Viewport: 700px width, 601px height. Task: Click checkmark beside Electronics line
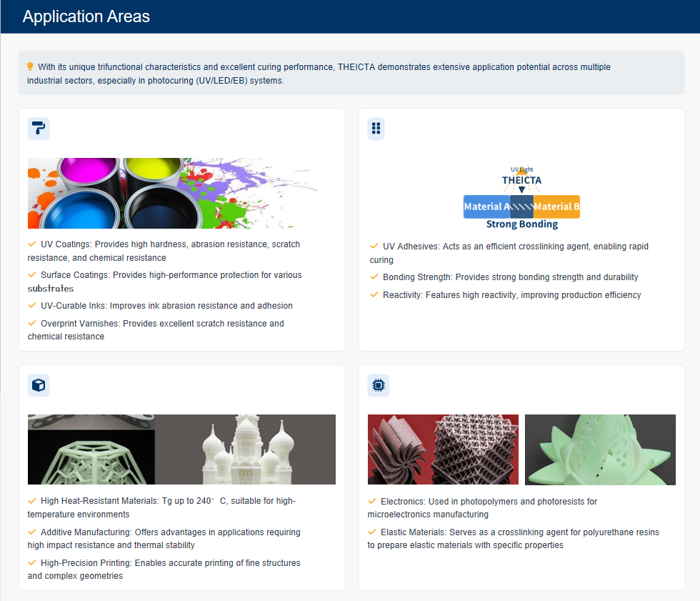point(372,501)
